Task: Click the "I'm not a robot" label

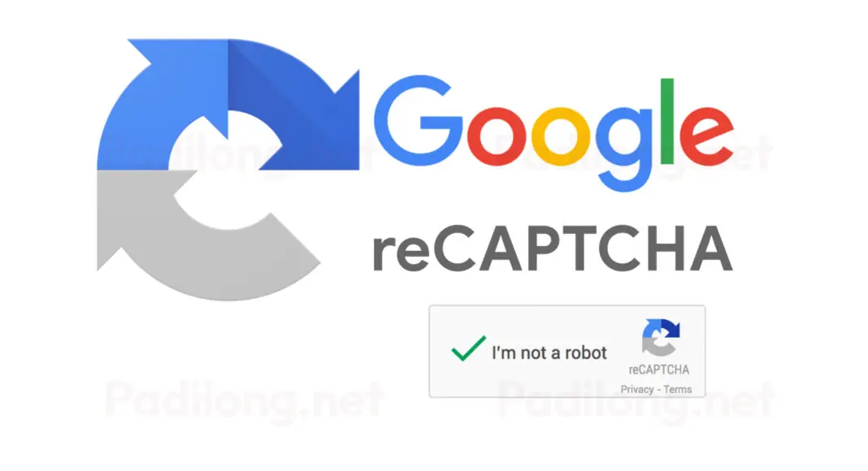Action: click(549, 352)
